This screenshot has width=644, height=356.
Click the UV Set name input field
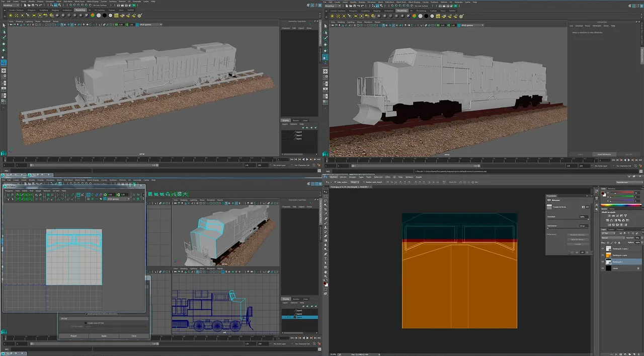point(115,326)
